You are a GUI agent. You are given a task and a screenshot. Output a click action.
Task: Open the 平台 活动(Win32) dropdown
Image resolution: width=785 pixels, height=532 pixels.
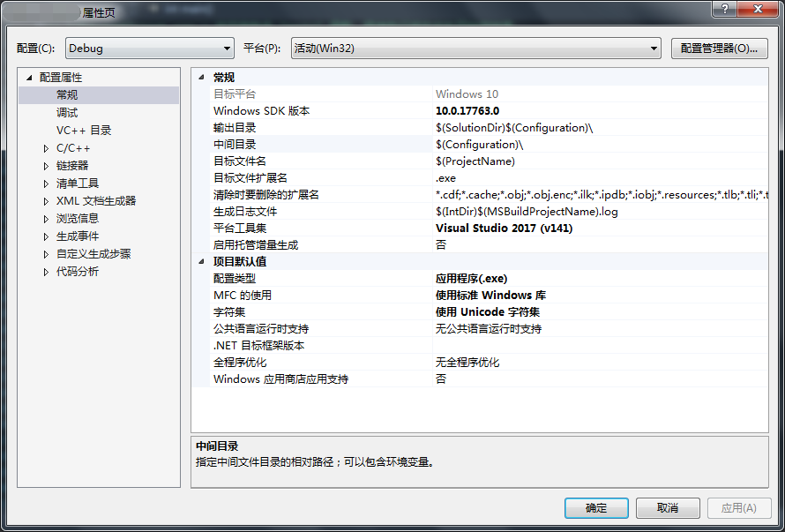pos(654,48)
